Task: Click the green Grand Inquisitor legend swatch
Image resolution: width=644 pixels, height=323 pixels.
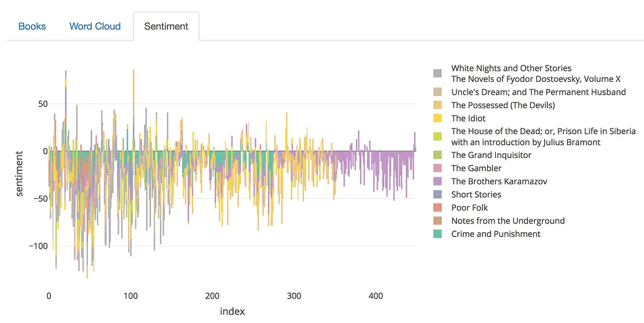Action: [x=437, y=155]
